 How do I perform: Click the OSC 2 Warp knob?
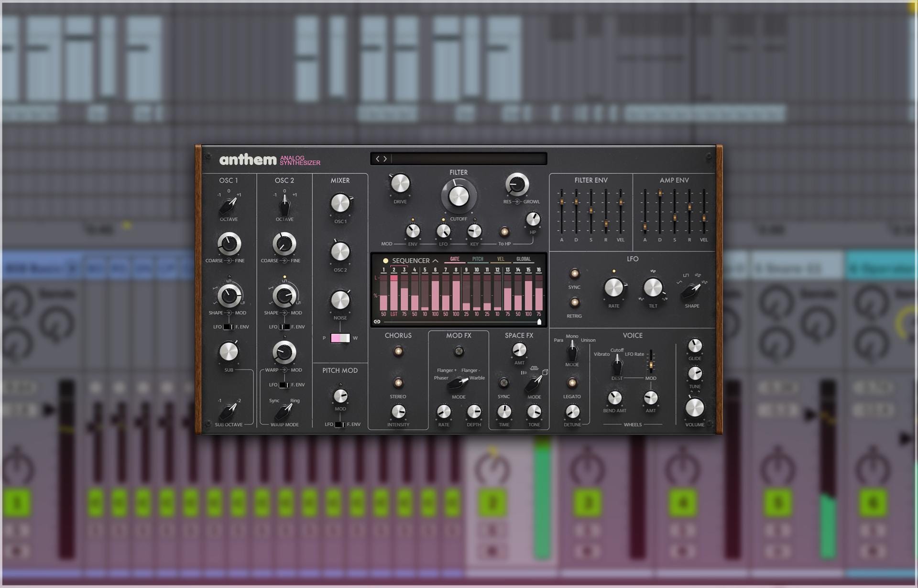click(284, 352)
